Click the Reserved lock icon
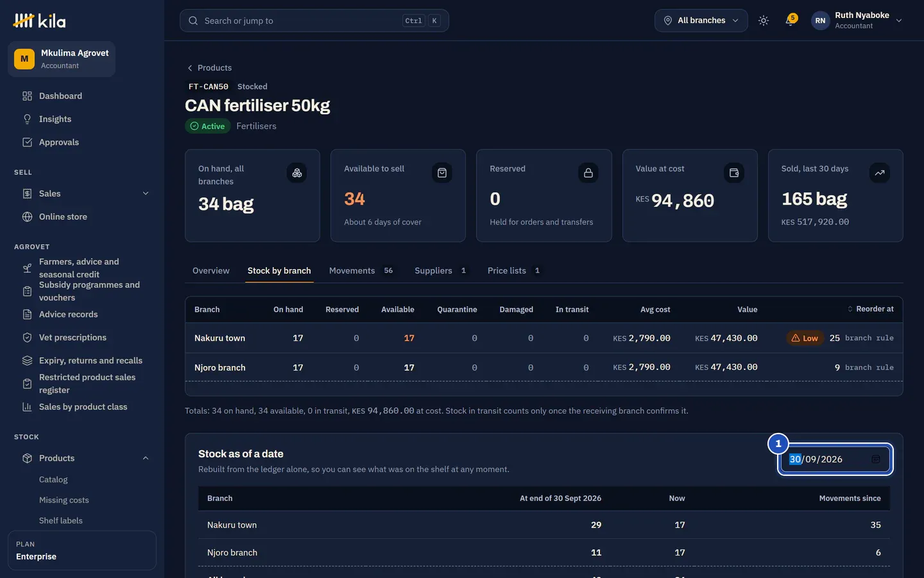924x578 pixels. tap(588, 173)
